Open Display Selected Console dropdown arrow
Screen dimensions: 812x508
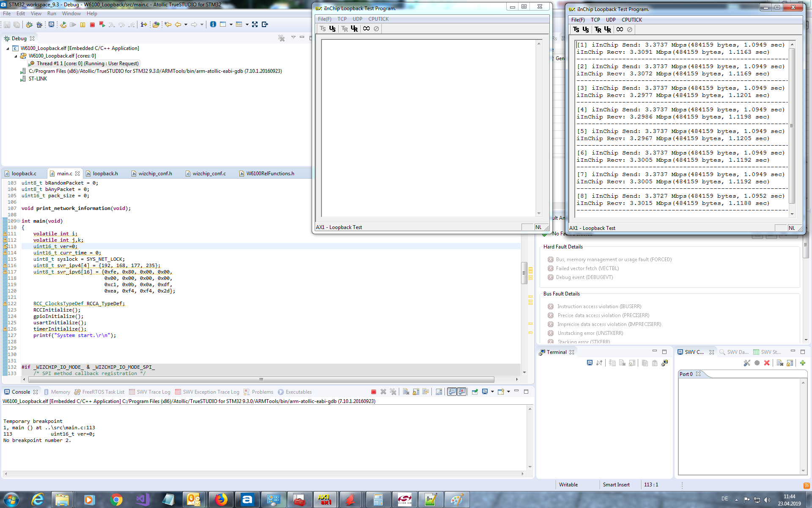pos(492,392)
